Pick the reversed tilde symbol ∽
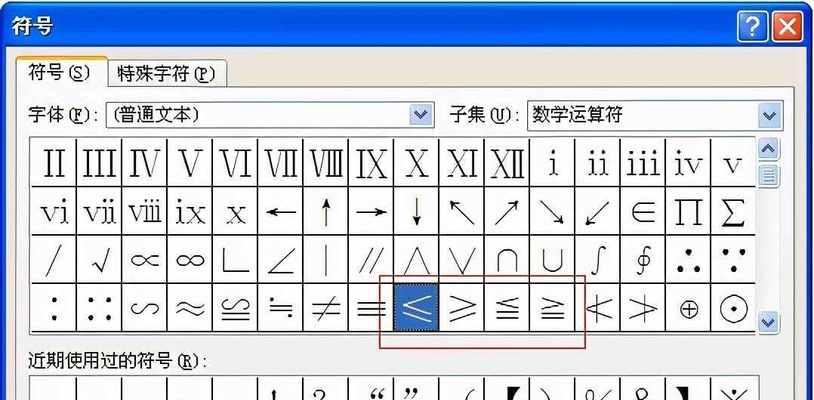This screenshot has width=814, height=400. click(x=144, y=308)
